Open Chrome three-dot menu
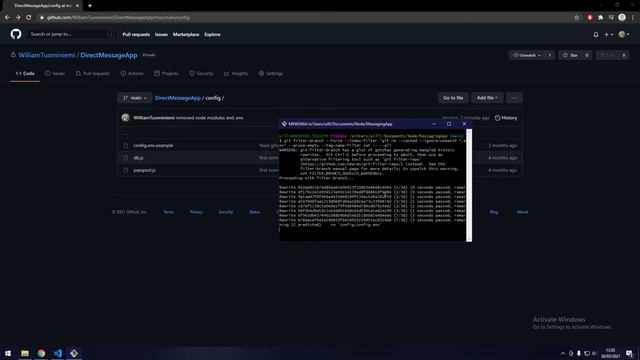Image resolution: width=640 pixels, height=360 pixels. tap(633, 18)
